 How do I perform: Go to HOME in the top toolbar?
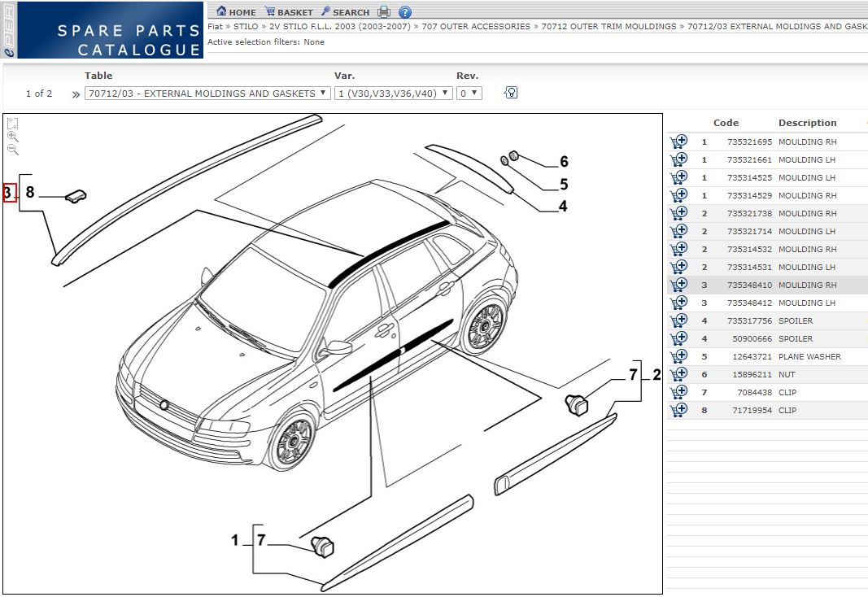236,11
